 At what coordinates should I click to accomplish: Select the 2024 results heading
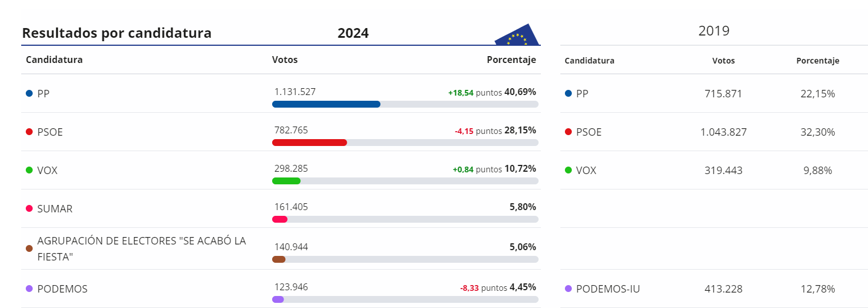click(353, 33)
